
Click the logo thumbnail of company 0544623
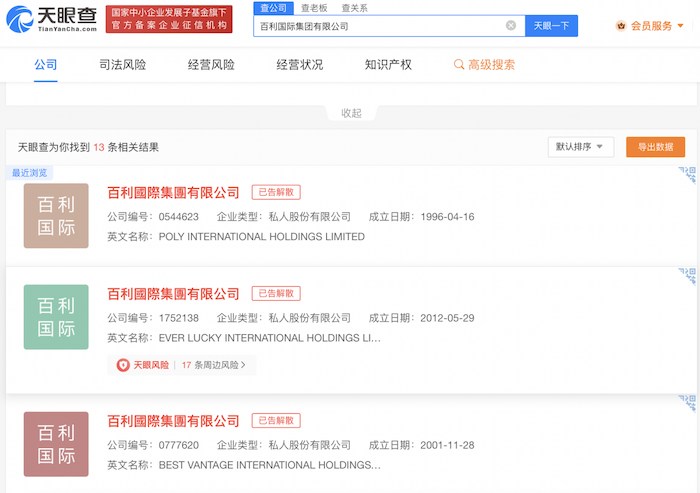coord(56,216)
